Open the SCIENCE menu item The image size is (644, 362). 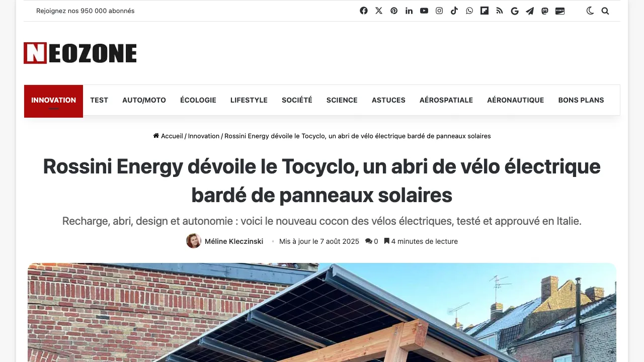pos(342,100)
